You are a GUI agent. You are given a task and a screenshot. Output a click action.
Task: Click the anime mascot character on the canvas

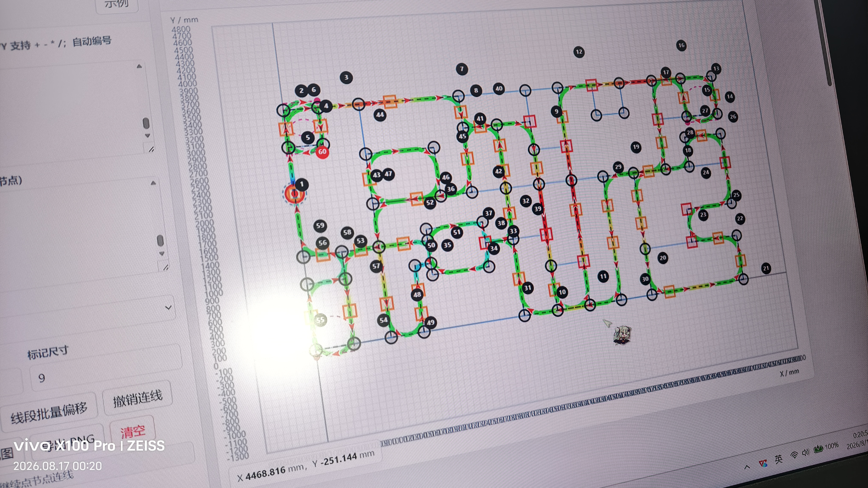[622, 335]
